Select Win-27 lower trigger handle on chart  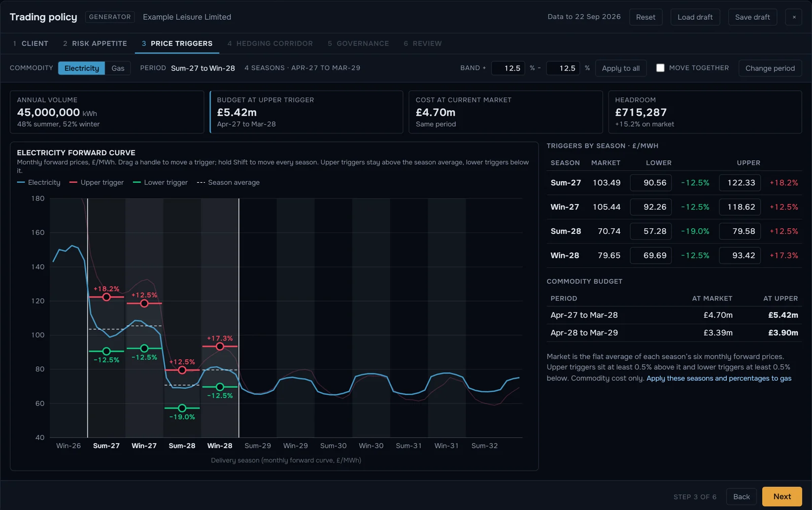point(144,348)
